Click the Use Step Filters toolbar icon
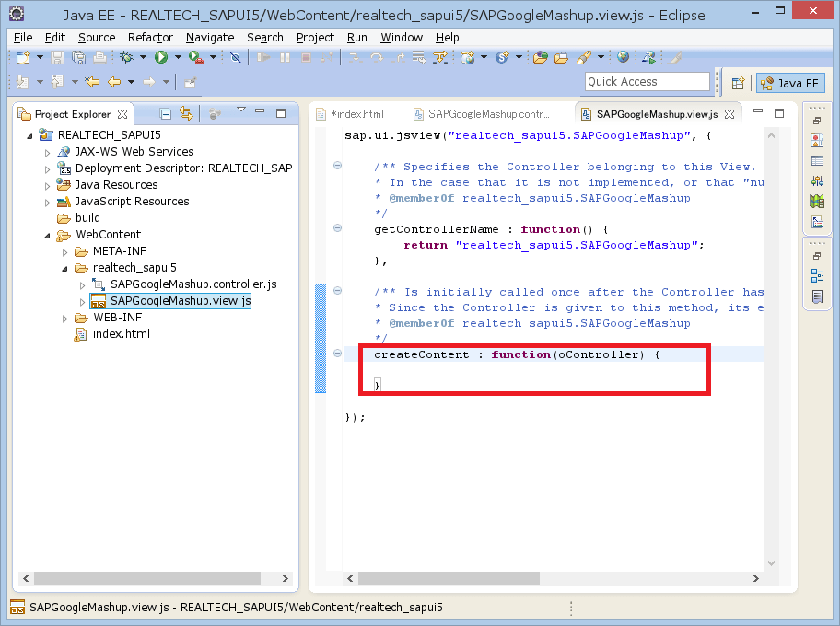 [x=440, y=57]
